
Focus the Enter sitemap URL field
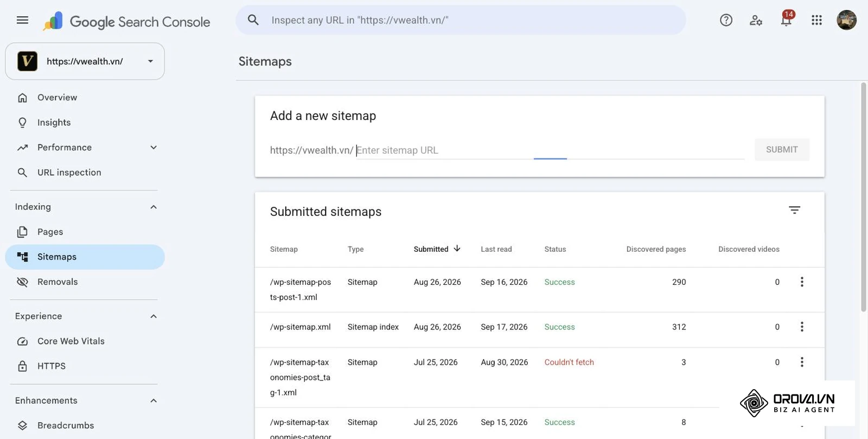click(550, 150)
